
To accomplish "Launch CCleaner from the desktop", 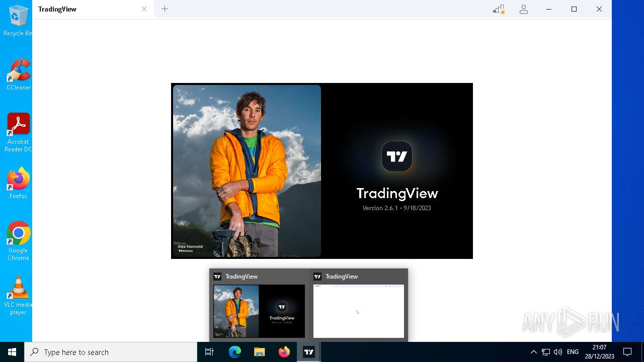I will pyautogui.click(x=18, y=74).
